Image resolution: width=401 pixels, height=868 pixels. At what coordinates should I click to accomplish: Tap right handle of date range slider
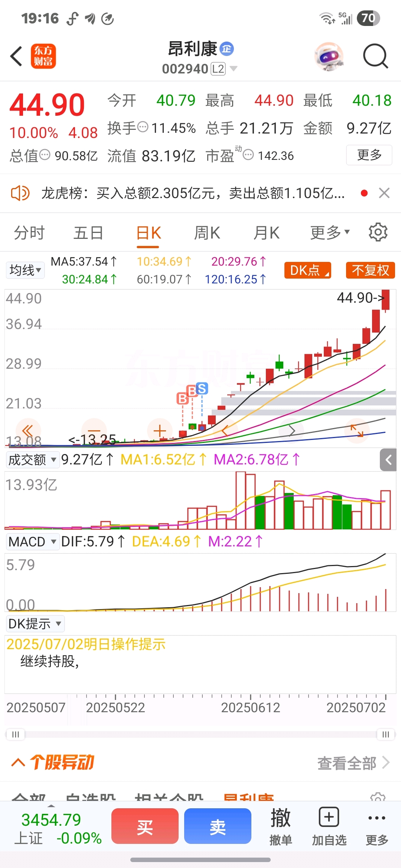pyautogui.click(x=386, y=734)
